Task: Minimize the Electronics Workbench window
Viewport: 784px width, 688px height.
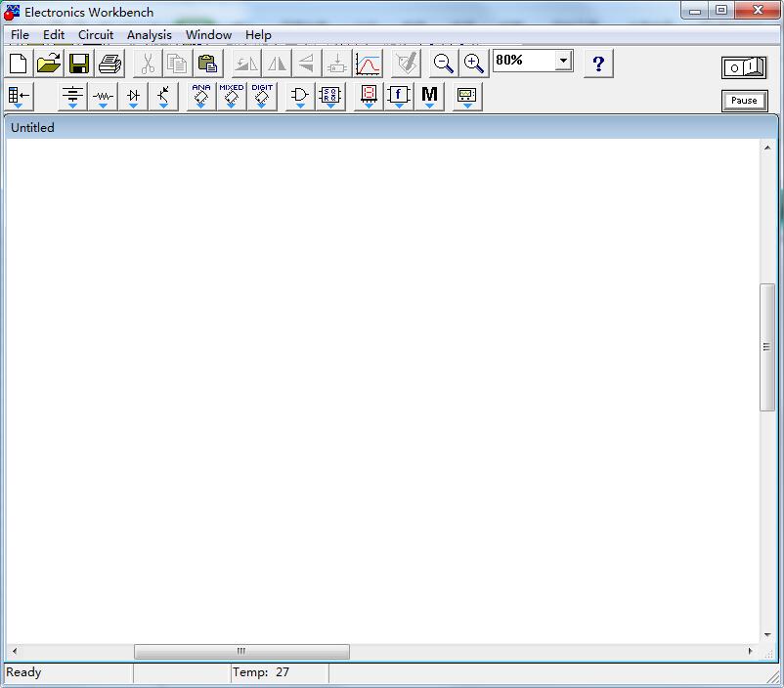Action: coord(695,11)
